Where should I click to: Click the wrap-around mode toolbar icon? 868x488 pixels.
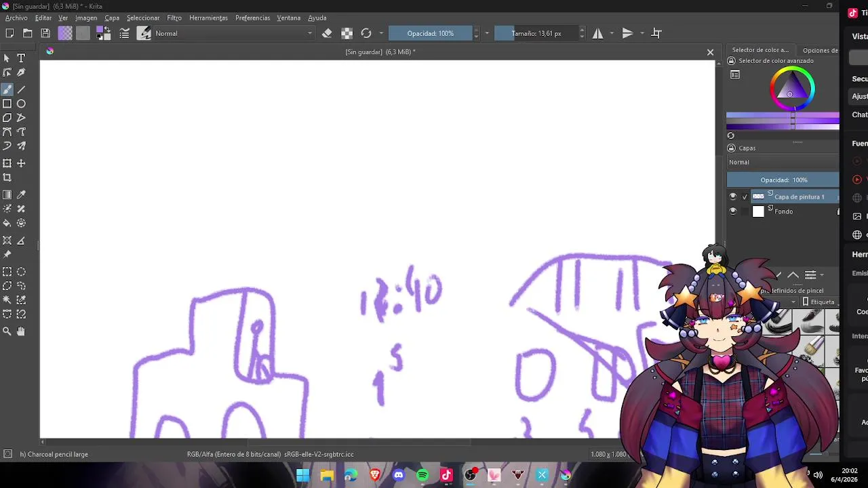[656, 33]
